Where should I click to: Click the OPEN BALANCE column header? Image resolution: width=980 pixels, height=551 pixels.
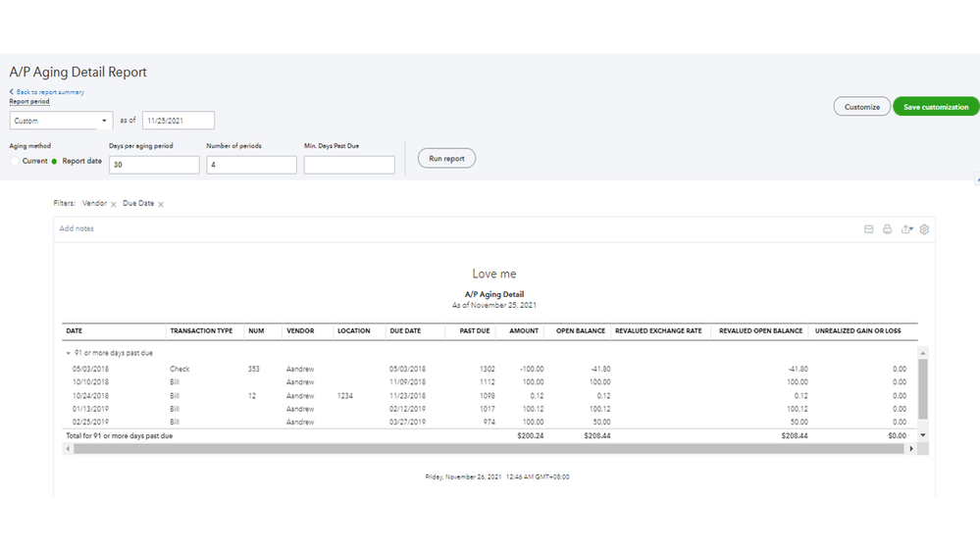[580, 331]
